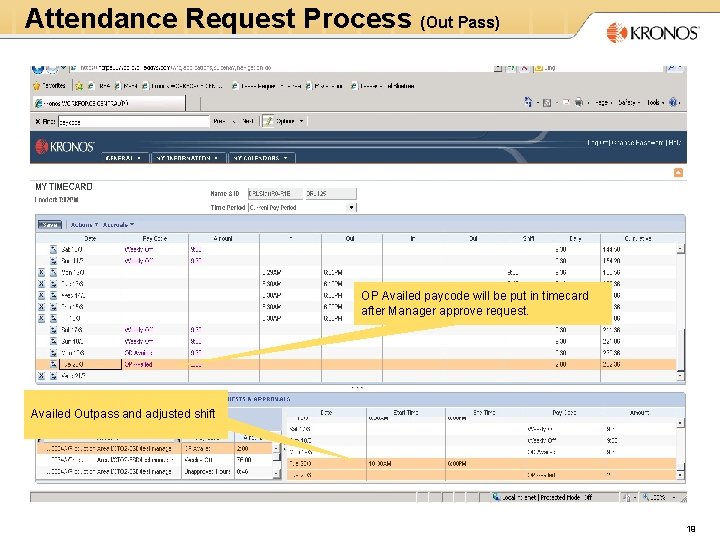Click the Kronos logo in the application header
The height and width of the screenshot is (540, 720).
[x=65, y=146]
